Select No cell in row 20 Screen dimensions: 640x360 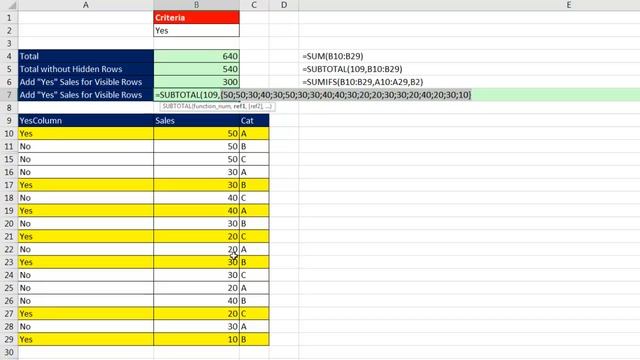point(86,223)
